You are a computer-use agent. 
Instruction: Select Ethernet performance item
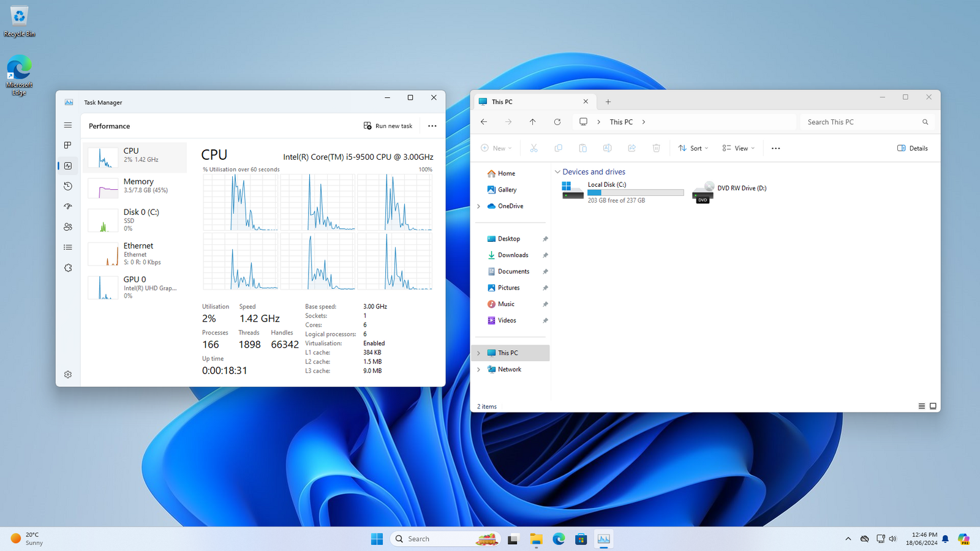point(135,253)
